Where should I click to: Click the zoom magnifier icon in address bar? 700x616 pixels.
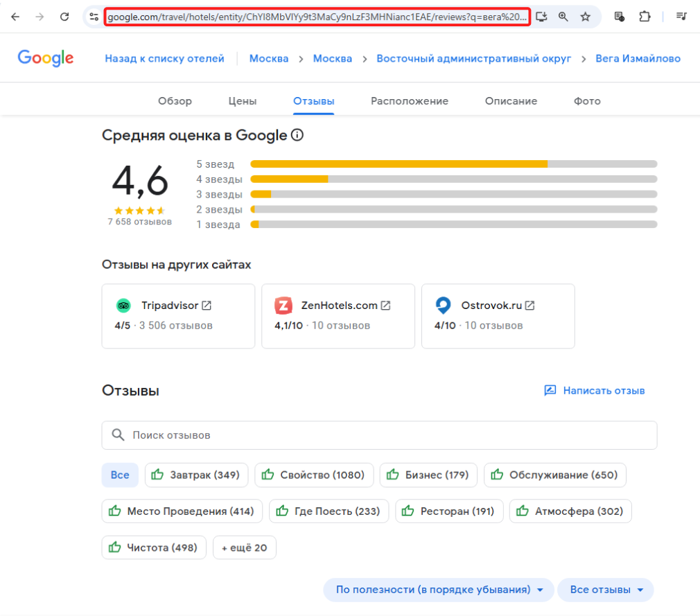click(x=563, y=17)
